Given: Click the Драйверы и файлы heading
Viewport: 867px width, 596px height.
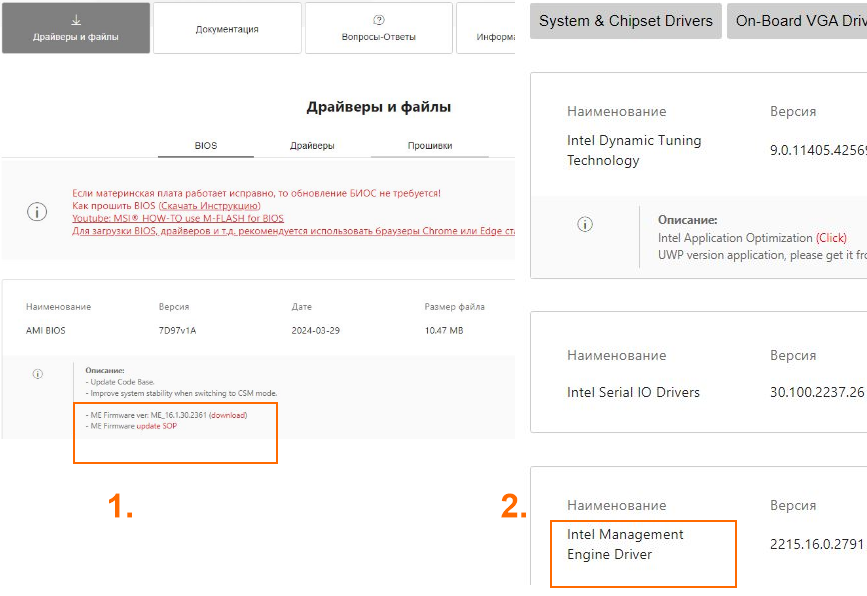Looking at the screenshot, I should [379, 107].
